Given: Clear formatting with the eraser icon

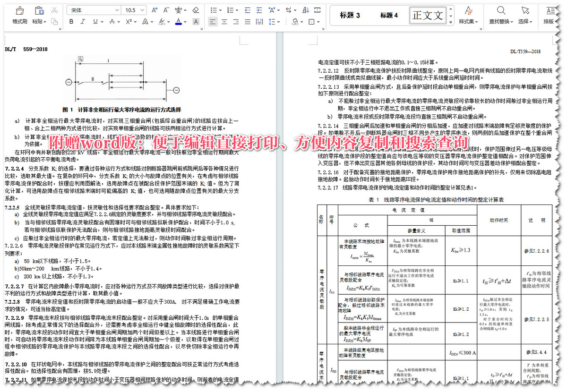Looking at the screenshot, I should [x=195, y=9].
